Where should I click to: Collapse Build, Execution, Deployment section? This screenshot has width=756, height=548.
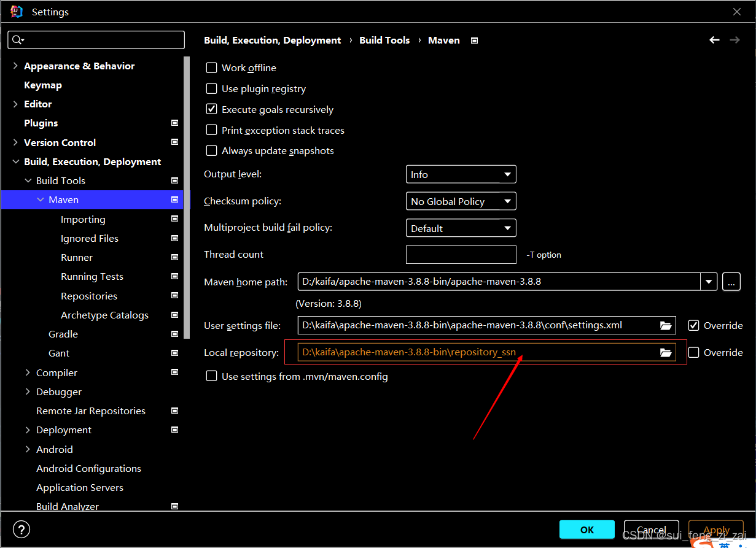click(x=15, y=161)
